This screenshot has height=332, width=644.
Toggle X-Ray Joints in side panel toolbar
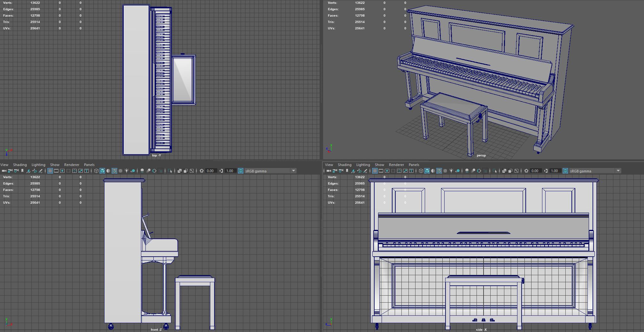[516, 171]
